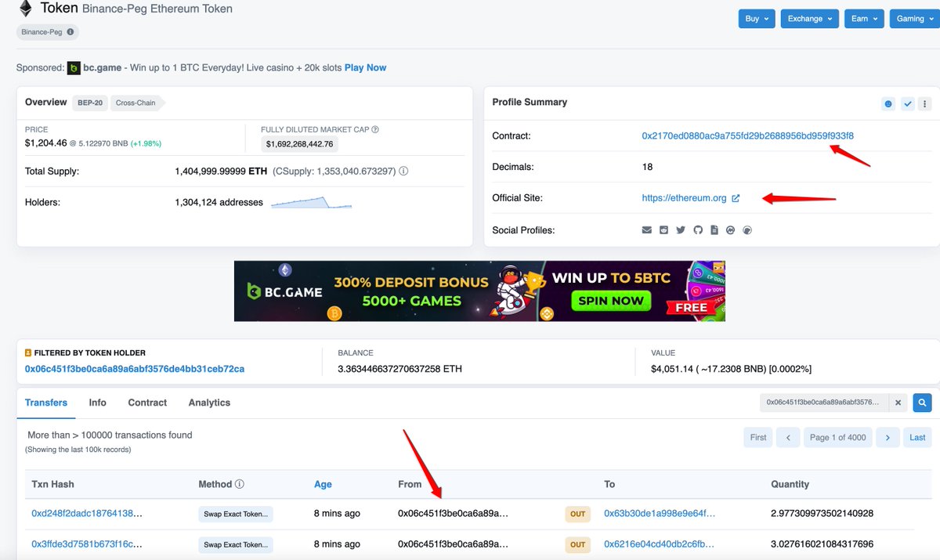940x560 pixels.
Task: Click the Last page button
Action: coord(917,437)
